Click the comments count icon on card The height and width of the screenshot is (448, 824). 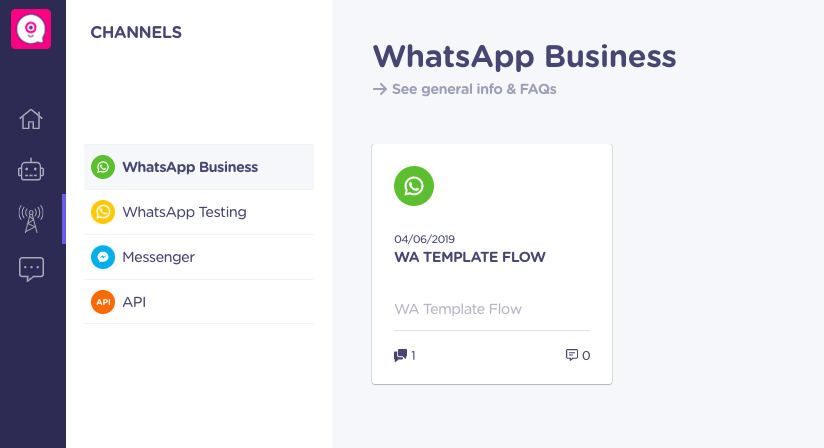coord(572,355)
